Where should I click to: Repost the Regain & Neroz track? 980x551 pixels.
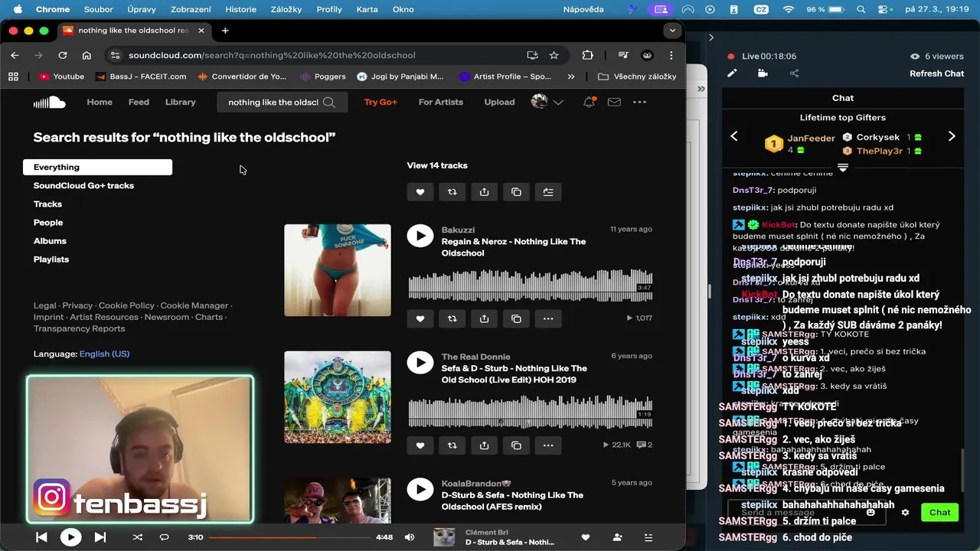[452, 318]
